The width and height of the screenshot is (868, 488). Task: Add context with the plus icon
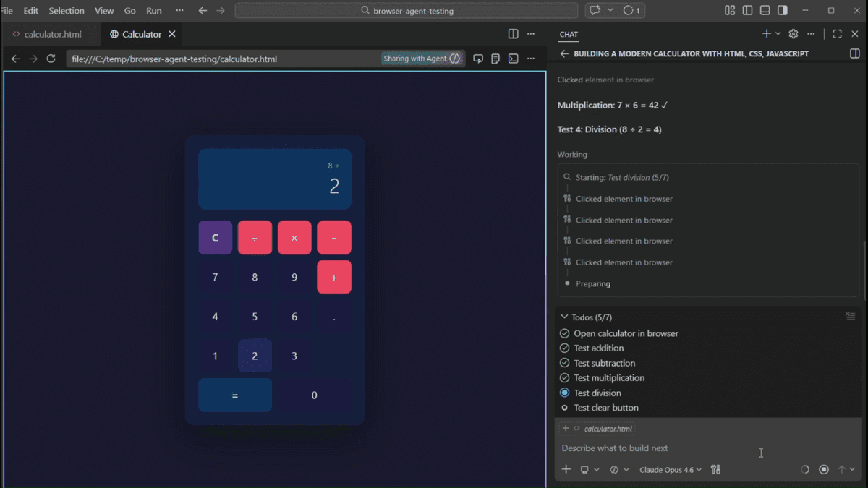coord(566,470)
